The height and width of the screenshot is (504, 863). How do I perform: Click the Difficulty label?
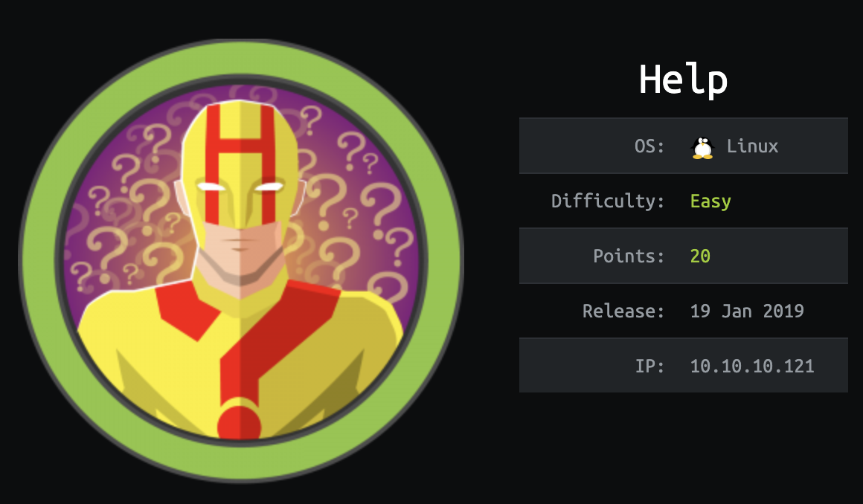coord(608,201)
